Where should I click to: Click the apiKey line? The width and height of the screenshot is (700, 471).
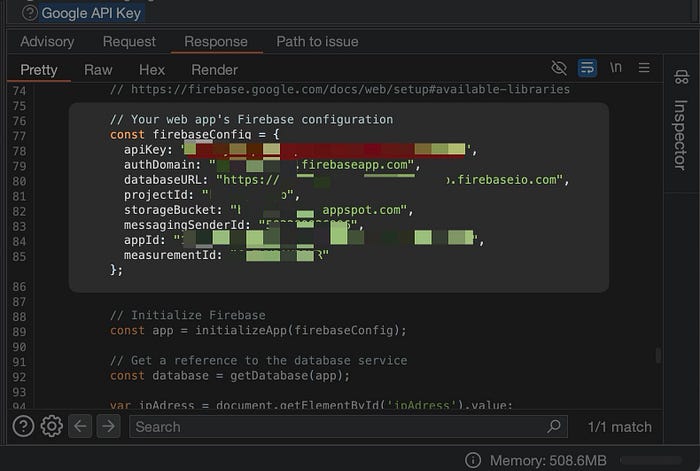[x=300, y=150]
